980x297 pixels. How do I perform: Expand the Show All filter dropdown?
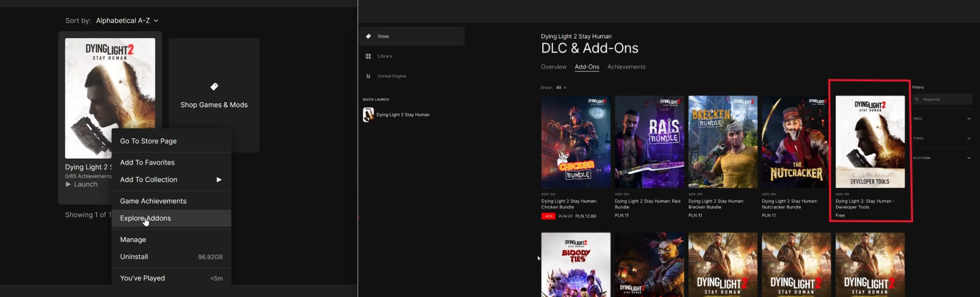pos(561,88)
